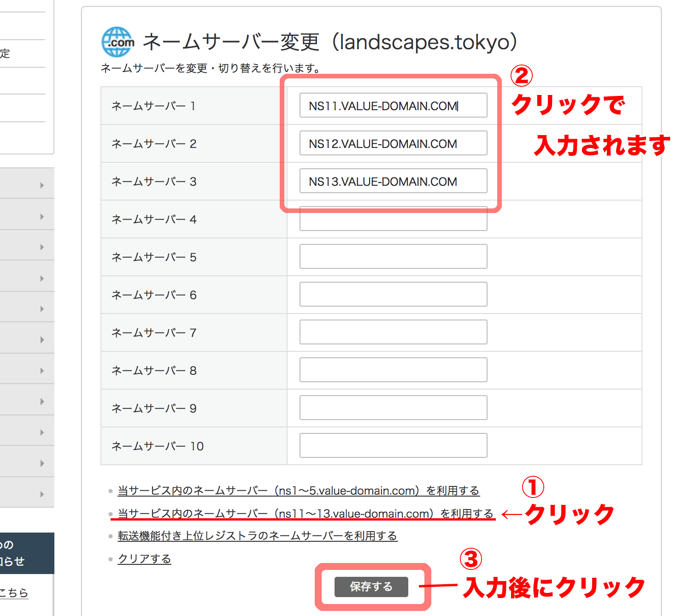The image size is (682, 616).
Task: Select the ネームサーバー 10 row label
Action: click(x=158, y=446)
